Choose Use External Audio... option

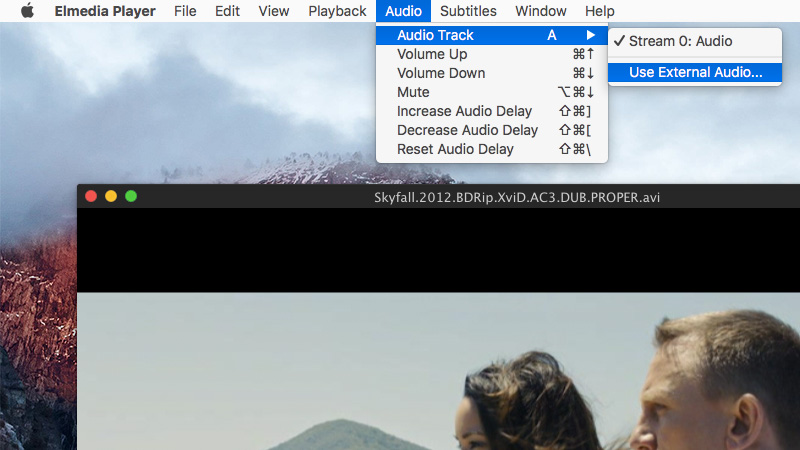[695, 72]
